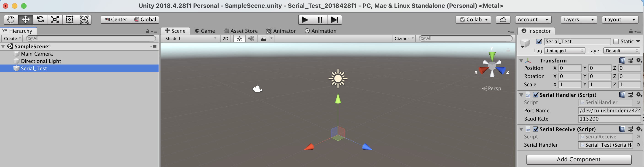Select the Hand tool
This screenshot has width=644, height=167.
[11, 19]
